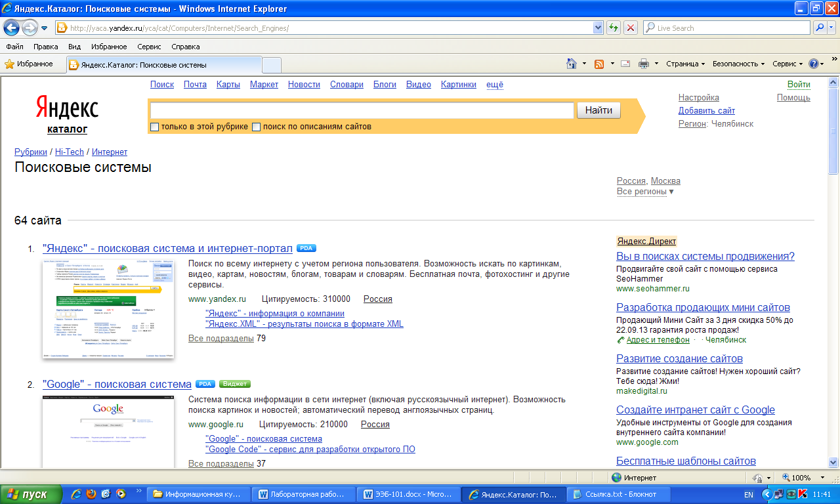Open the Страница toolbar dropdown
840x504 pixels.
click(686, 64)
